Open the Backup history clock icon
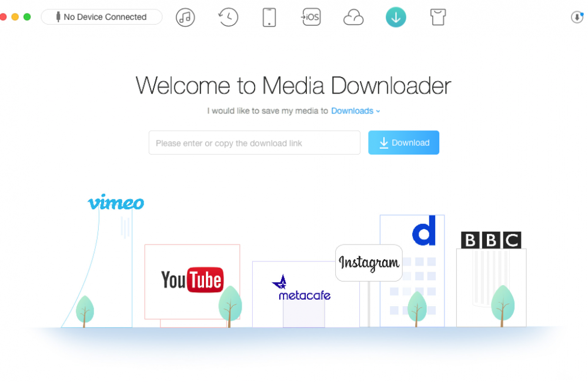Screen dimensions: 588x382 click(x=228, y=17)
